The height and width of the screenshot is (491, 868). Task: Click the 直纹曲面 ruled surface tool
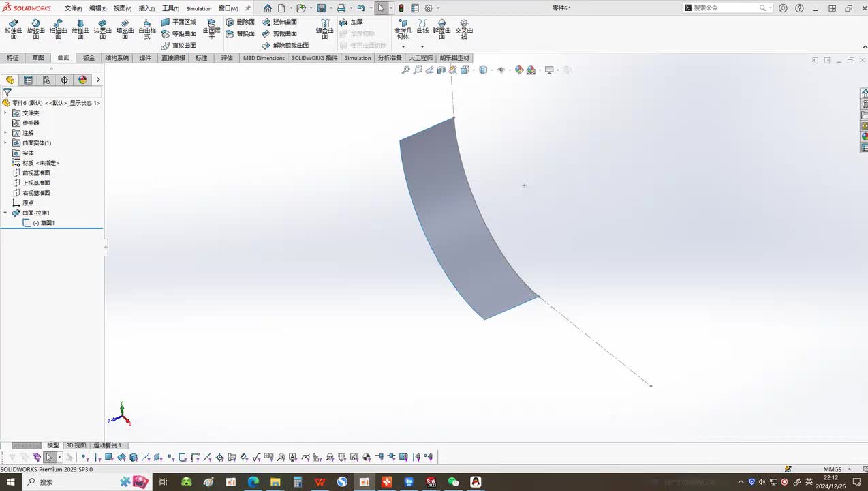(179, 45)
